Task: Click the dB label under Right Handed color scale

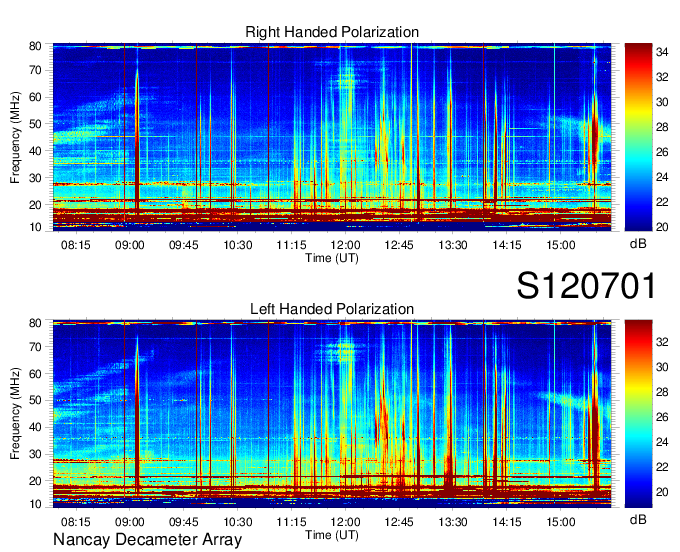Action: (x=638, y=244)
